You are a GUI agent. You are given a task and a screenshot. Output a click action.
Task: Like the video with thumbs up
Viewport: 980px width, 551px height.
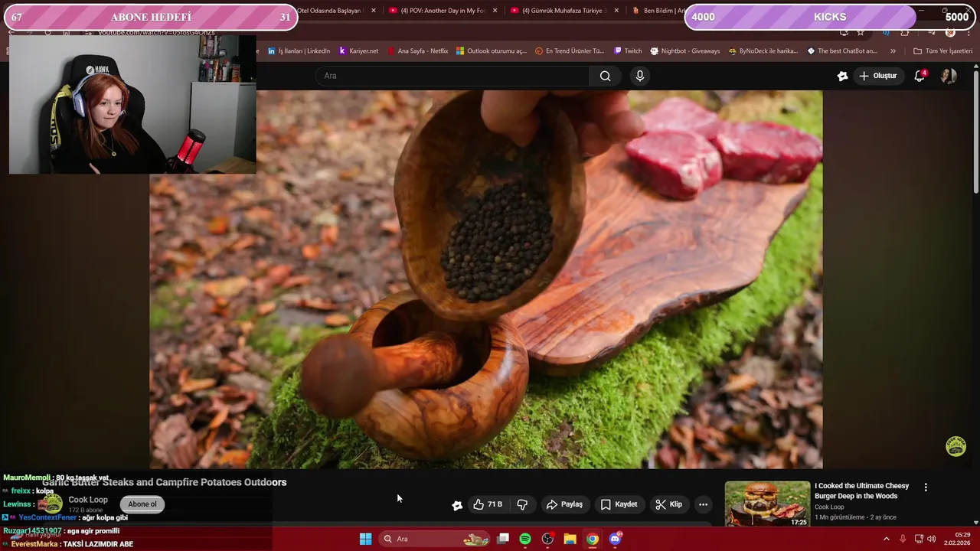tap(487, 504)
